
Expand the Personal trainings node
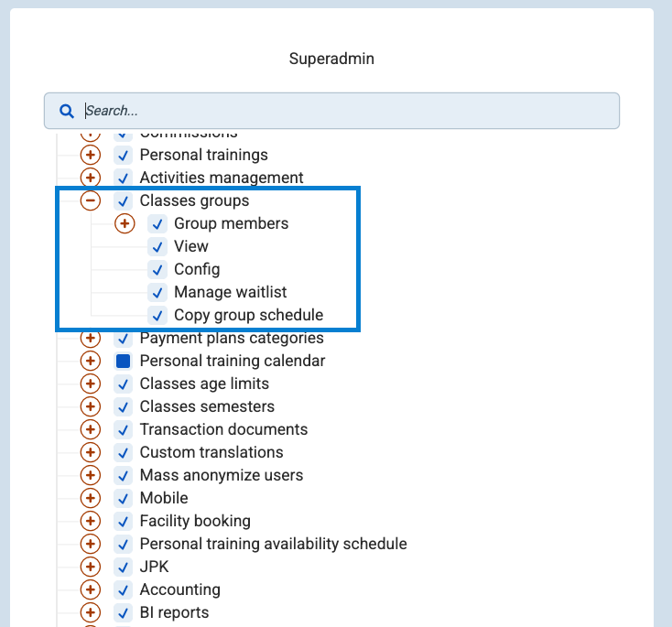91,155
